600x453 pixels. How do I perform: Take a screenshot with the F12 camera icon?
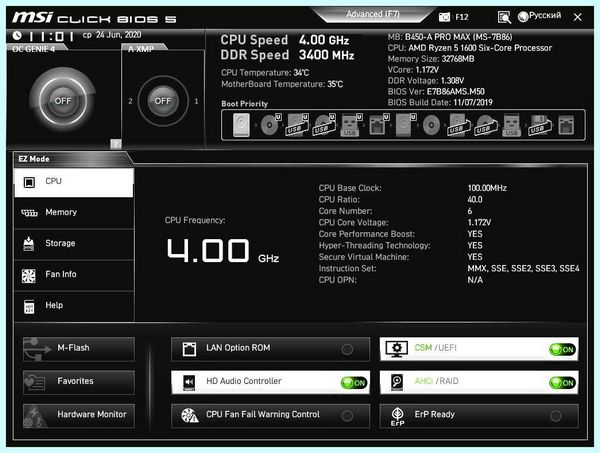click(444, 17)
